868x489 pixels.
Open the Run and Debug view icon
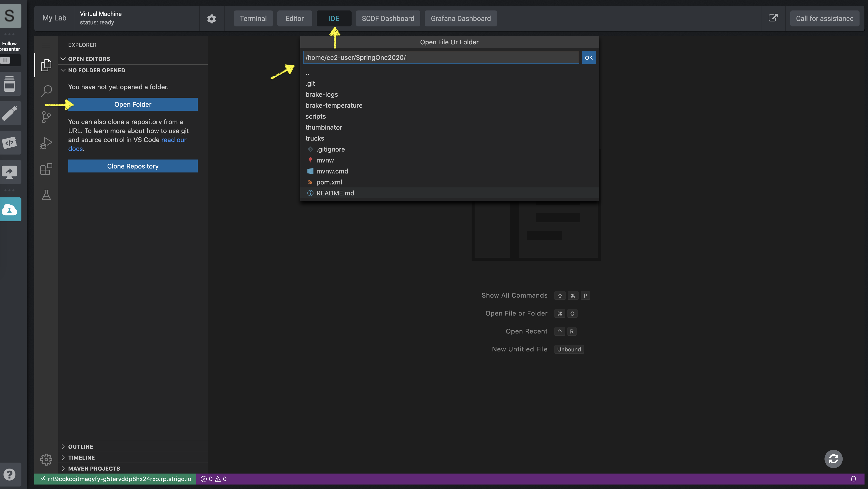46,143
